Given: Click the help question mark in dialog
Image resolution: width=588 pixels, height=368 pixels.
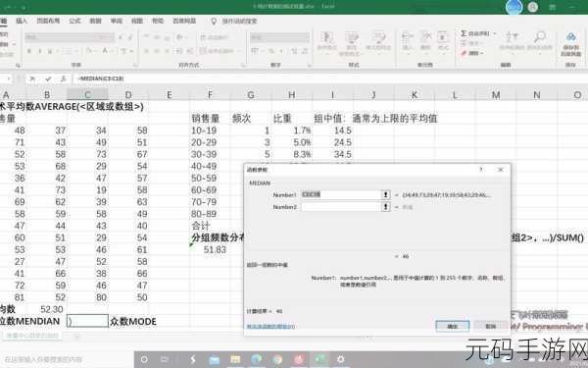Looking at the screenshot, I should [x=481, y=170].
